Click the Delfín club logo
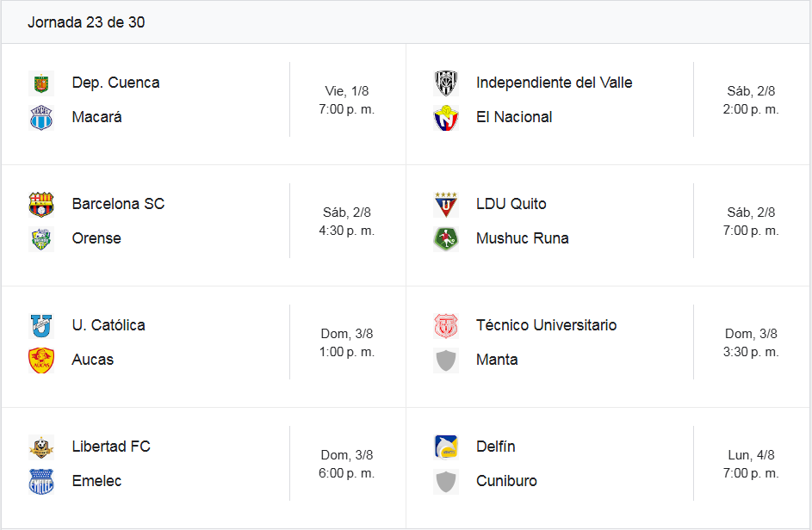812x530 pixels. click(446, 447)
